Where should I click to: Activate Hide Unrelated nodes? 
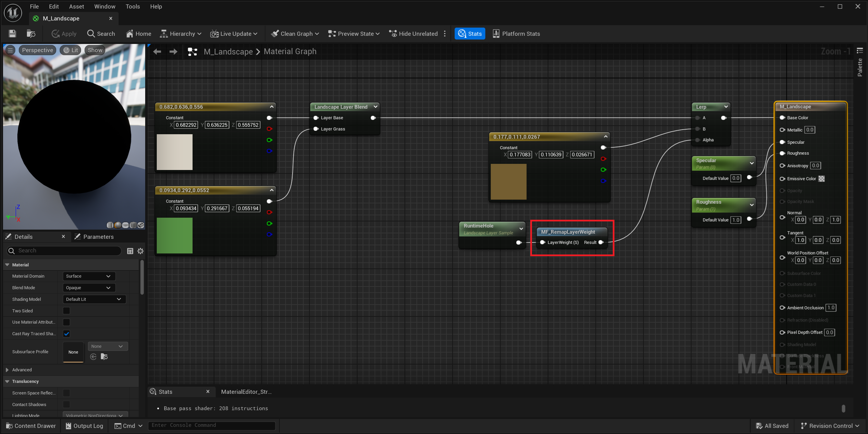coord(413,33)
